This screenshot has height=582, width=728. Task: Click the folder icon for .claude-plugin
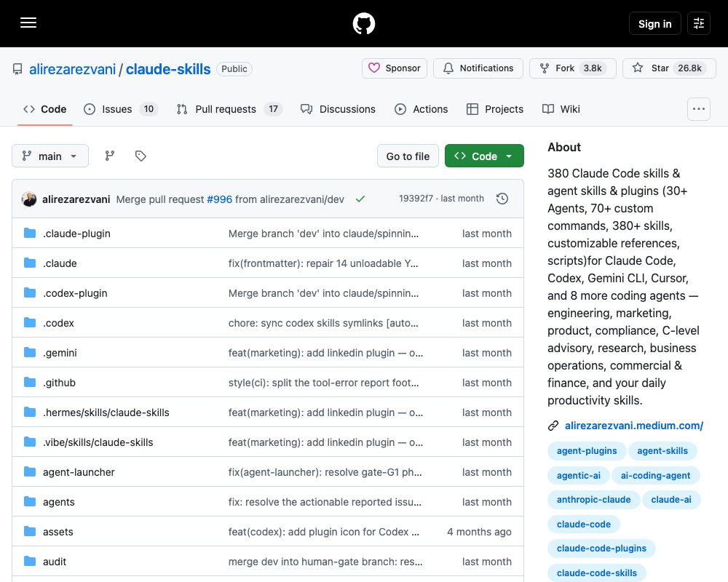click(x=30, y=233)
